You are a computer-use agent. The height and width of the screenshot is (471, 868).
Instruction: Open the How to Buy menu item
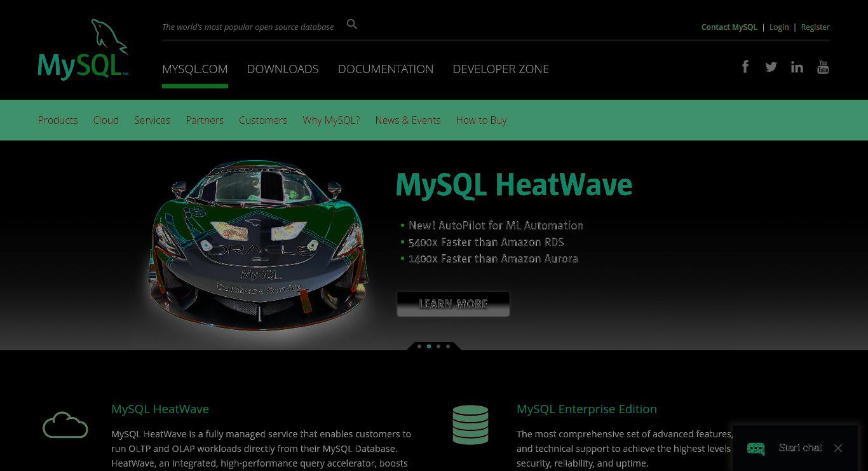click(x=481, y=120)
